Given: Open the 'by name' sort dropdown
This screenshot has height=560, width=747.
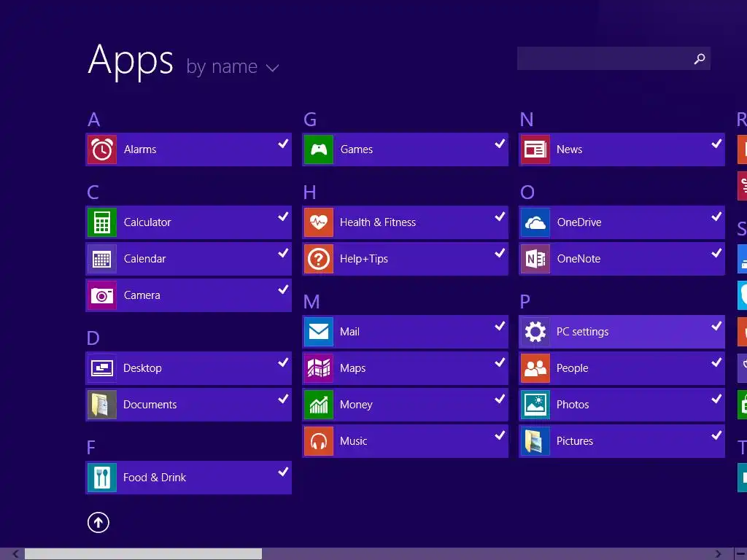Looking at the screenshot, I should (x=233, y=66).
